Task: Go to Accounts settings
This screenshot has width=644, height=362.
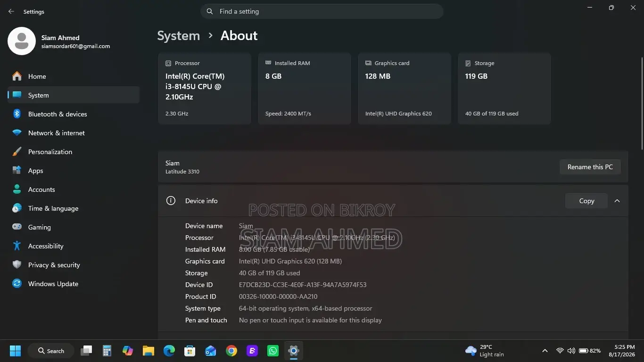Action: point(74,189)
